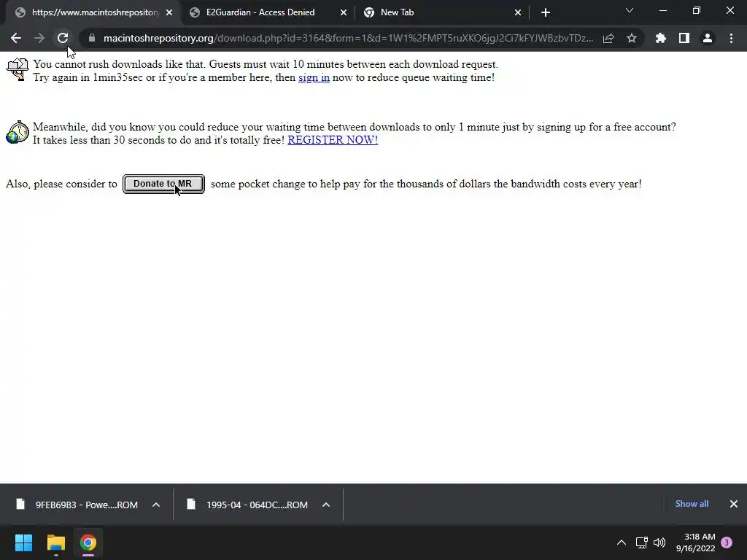This screenshot has height=560, width=747.
Task: Restore down the Chrome window
Action: [697, 10]
